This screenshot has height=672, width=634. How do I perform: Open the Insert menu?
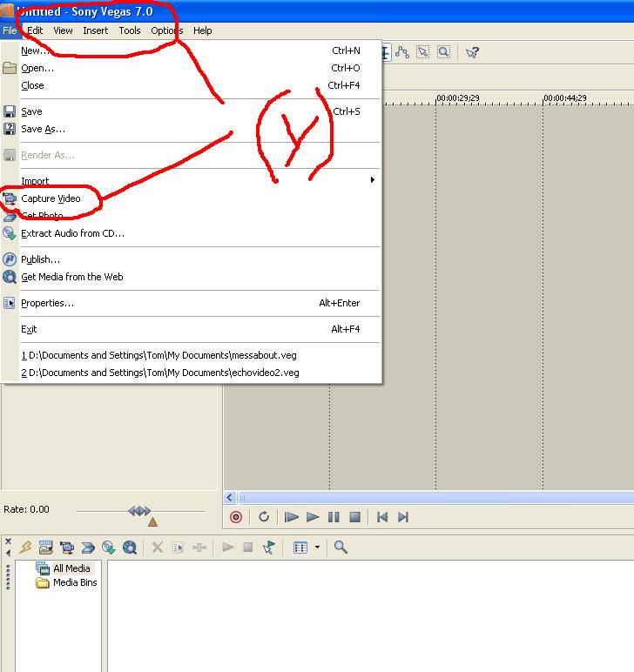click(96, 30)
